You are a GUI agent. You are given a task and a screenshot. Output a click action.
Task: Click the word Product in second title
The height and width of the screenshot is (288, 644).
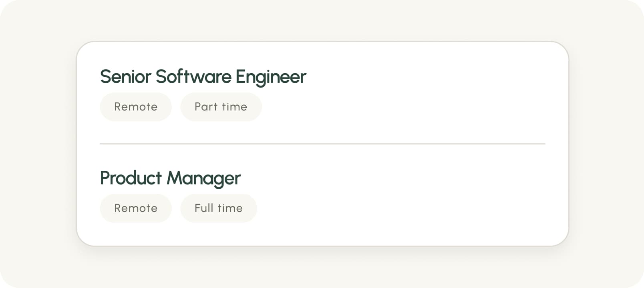pyautogui.click(x=131, y=178)
